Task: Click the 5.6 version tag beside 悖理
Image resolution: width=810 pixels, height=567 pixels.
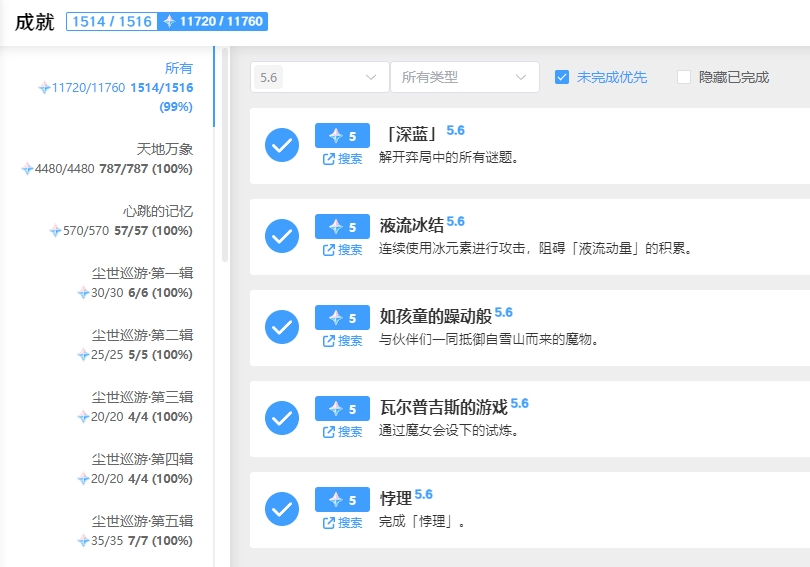Action: [x=424, y=494]
